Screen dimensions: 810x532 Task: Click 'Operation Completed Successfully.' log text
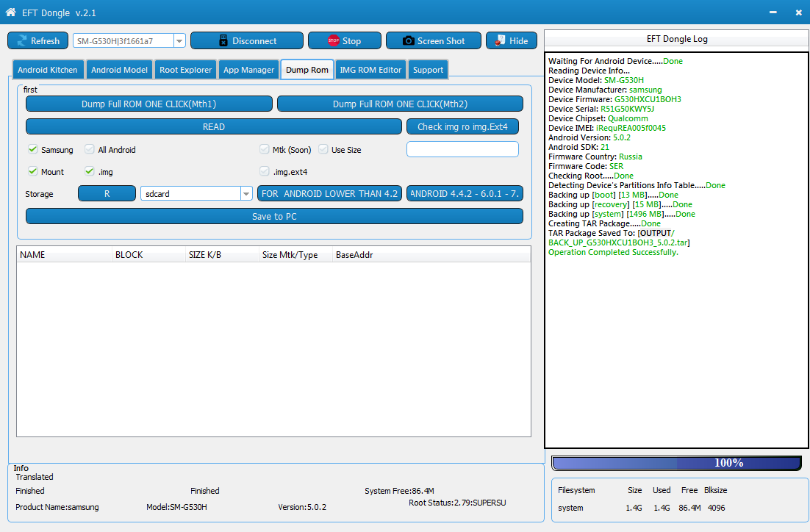point(613,252)
